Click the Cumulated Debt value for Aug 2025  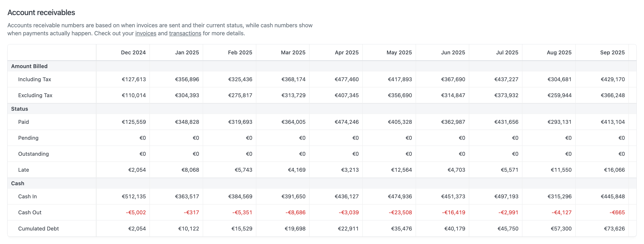(x=561, y=228)
